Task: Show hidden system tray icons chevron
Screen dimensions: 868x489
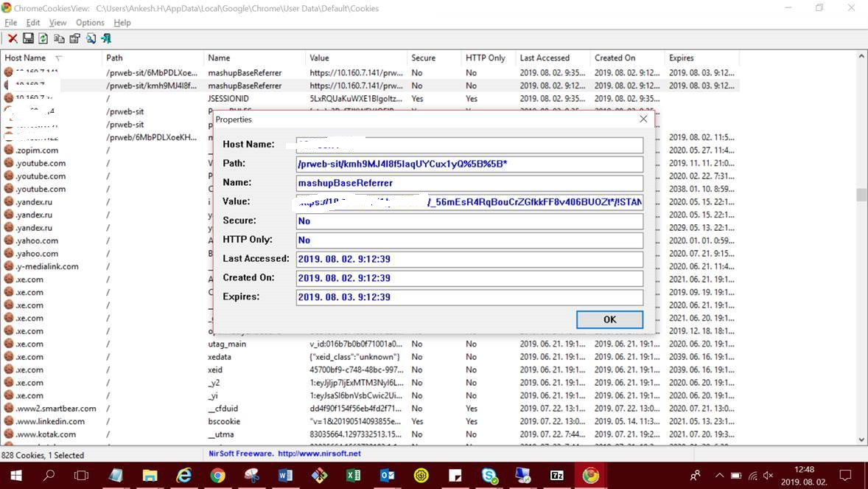Action: click(x=719, y=475)
